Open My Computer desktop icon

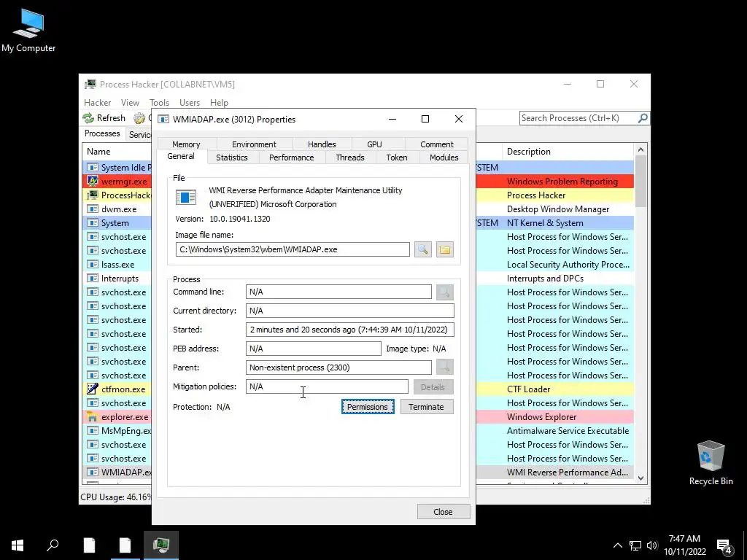(x=28, y=31)
